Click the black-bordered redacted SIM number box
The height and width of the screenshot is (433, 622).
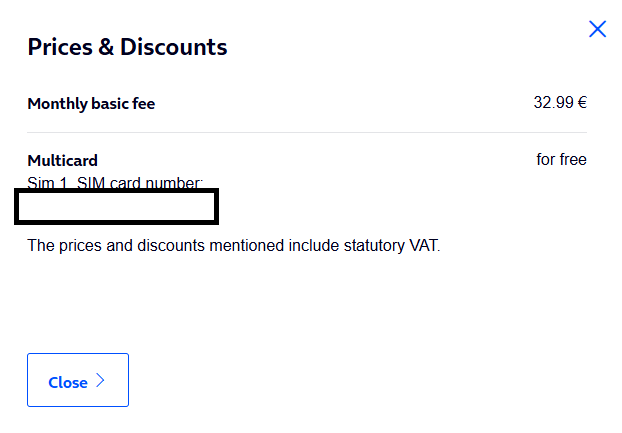[116, 207]
